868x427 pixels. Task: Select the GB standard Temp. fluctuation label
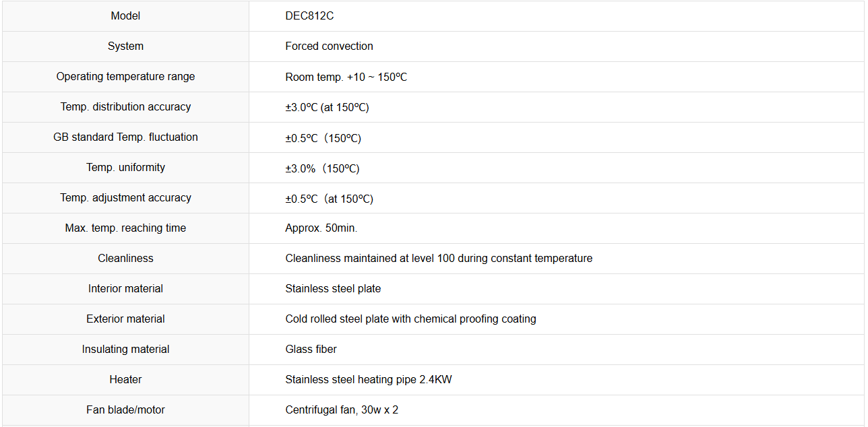pos(125,137)
